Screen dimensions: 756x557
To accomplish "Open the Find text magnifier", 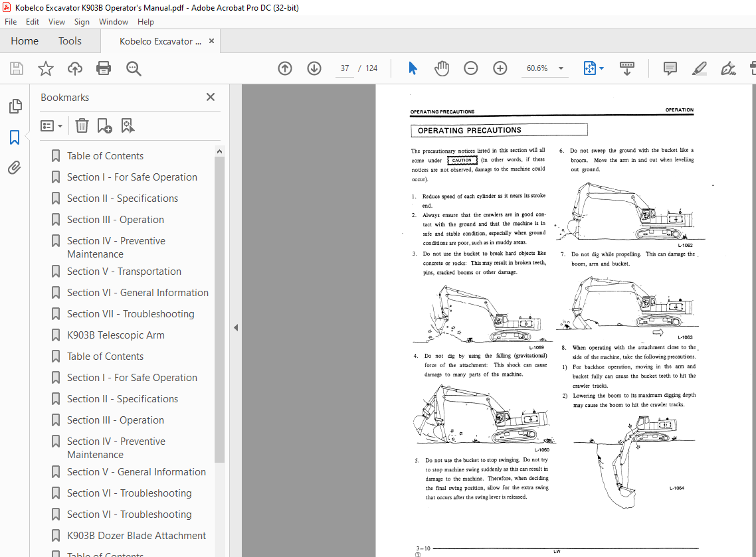I will 134,68.
